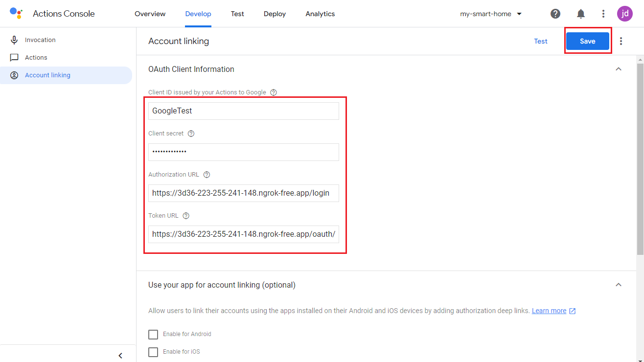The width and height of the screenshot is (644, 362).
Task: Switch to the Overview tab
Action: click(x=150, y=14)
